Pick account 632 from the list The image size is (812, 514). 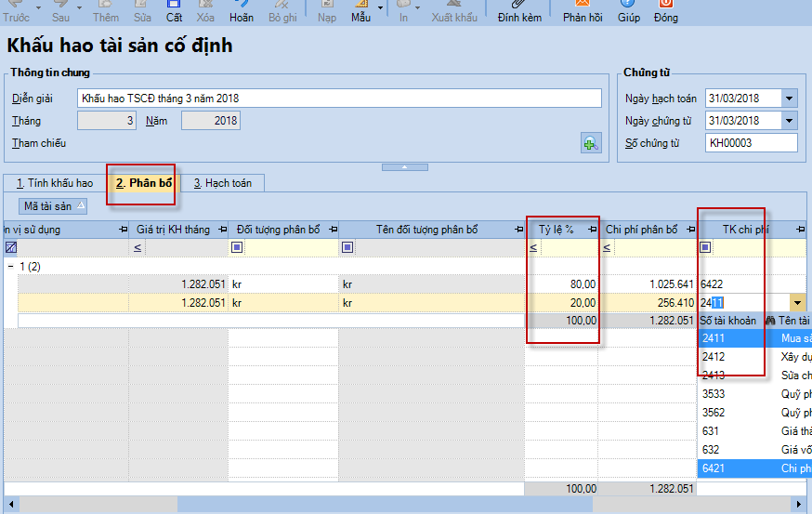pyautogui.click(x=754, y=450)
